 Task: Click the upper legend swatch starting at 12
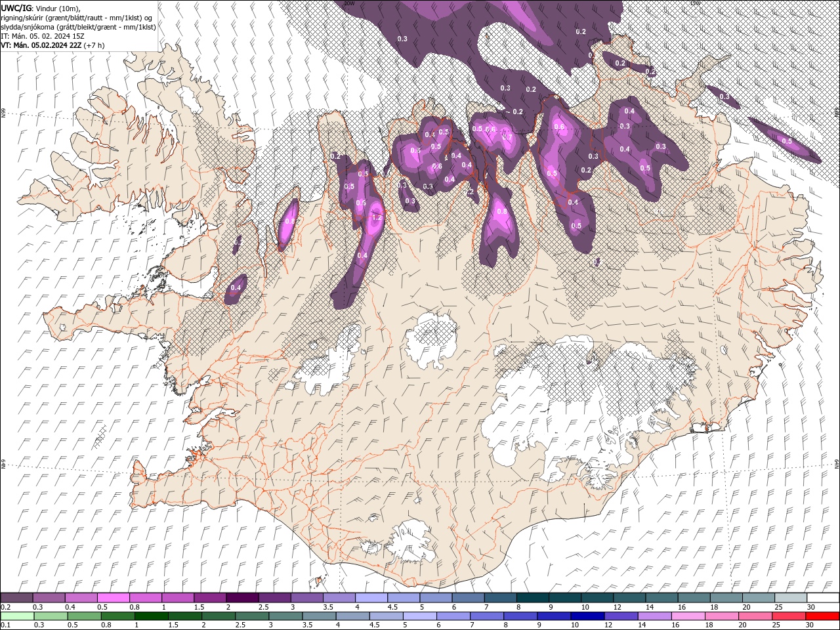pyautogui.click(x=628, y=598)
